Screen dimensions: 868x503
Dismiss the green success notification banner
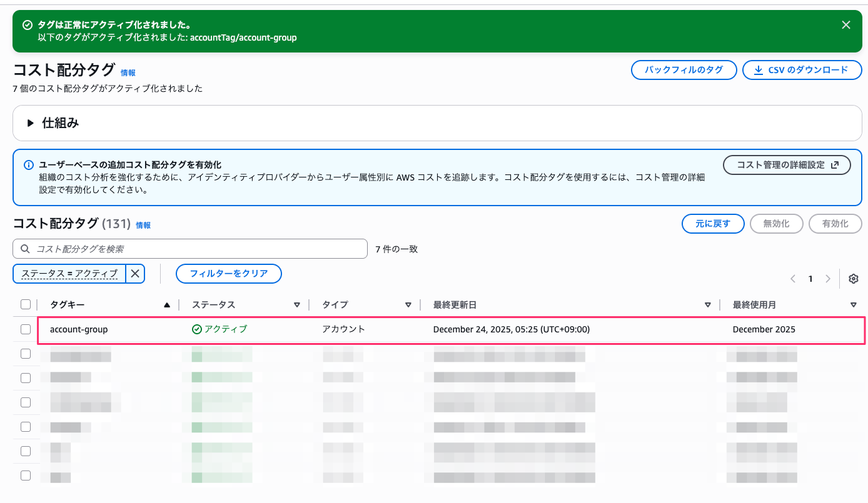click(845, 25)
